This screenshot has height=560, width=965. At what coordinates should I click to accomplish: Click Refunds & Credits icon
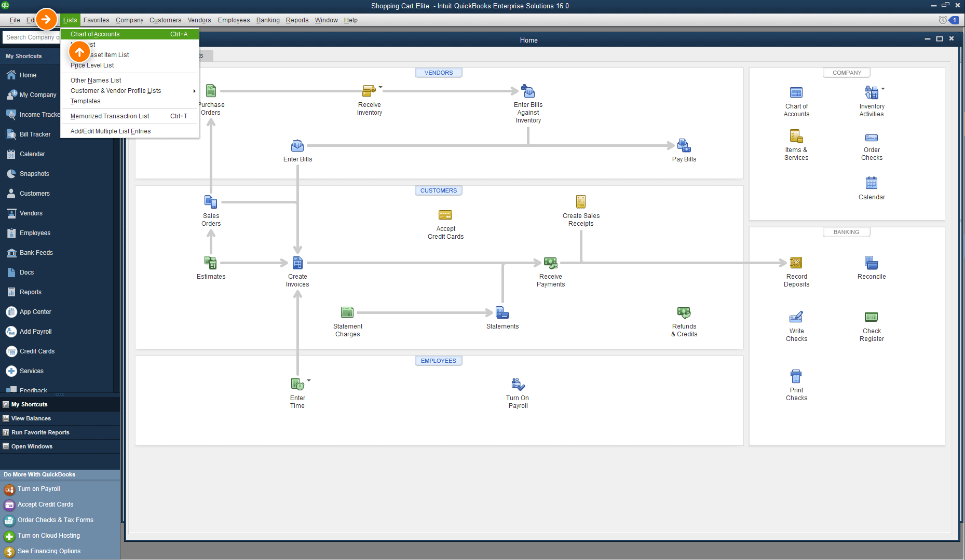pos(684,312)
